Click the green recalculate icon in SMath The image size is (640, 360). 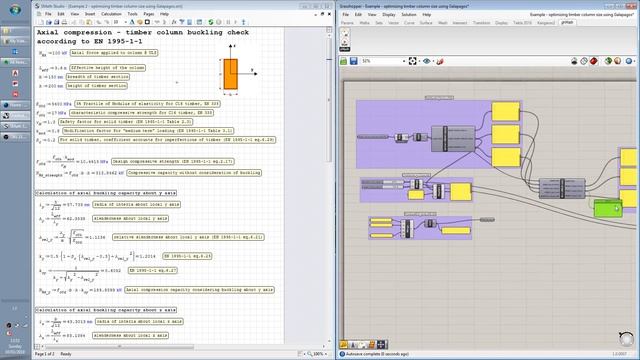point(211,22)
